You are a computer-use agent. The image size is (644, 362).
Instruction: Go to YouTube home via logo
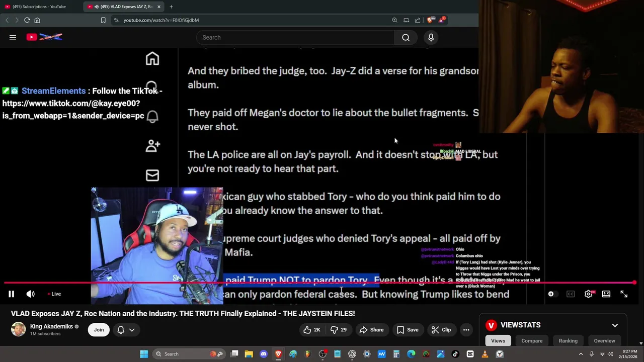point(44,37)
